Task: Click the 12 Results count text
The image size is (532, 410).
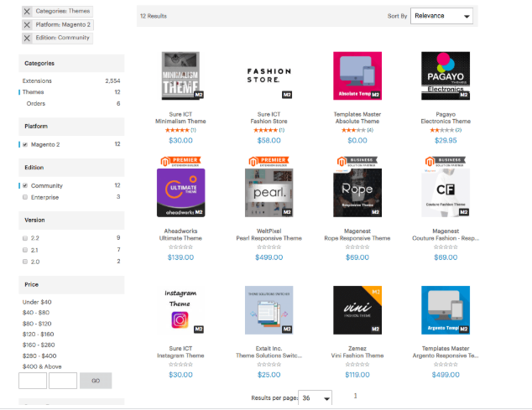Action: coord(154,16)
